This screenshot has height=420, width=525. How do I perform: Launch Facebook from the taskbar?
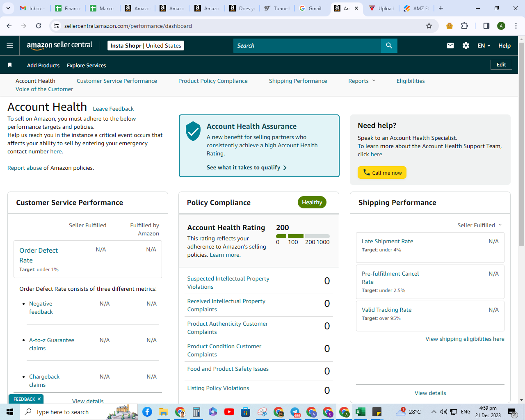point(147,412)
